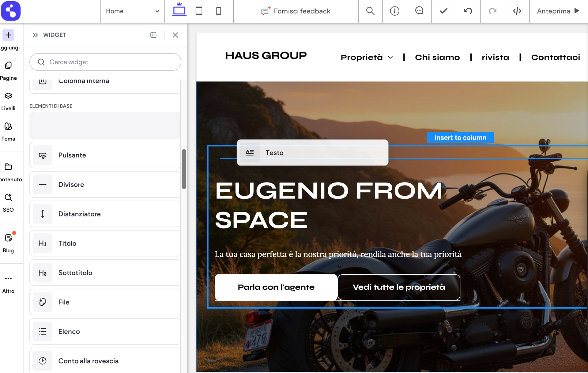Open Chi siamo menu item
The image size is (588, 373).
pyautogui.click(x=437, y=57)
